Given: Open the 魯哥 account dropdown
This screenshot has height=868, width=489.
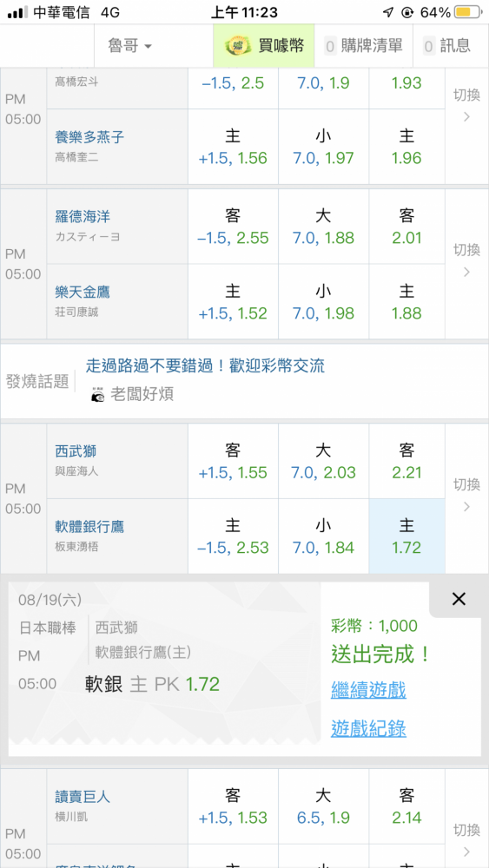Looking at the screenshot, I should tap(130, 46).
